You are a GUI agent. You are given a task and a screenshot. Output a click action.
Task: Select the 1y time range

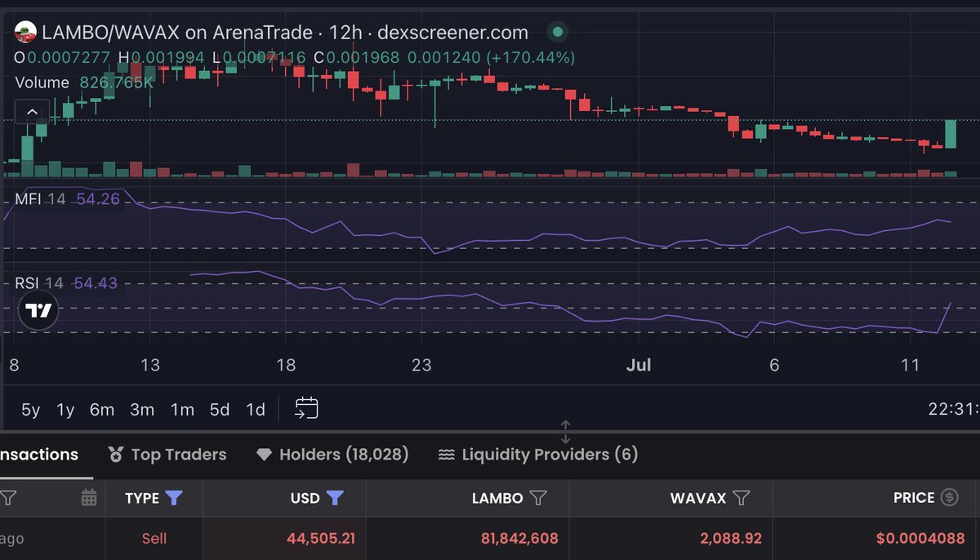pos(65,410)
